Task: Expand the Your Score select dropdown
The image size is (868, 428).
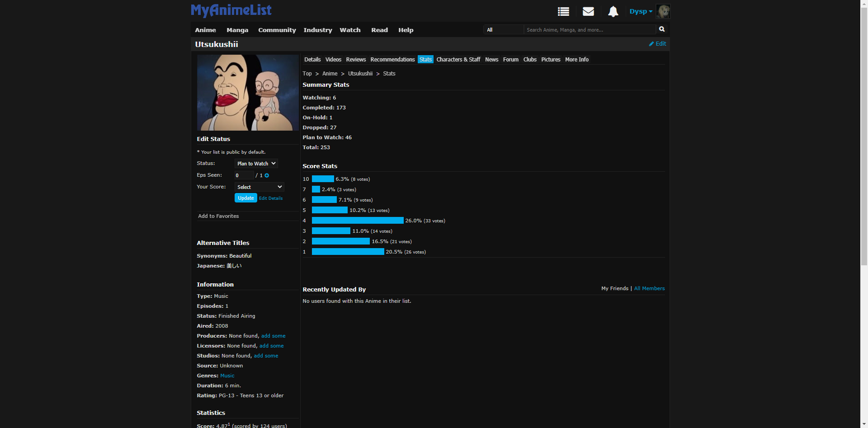Action: 259,187
